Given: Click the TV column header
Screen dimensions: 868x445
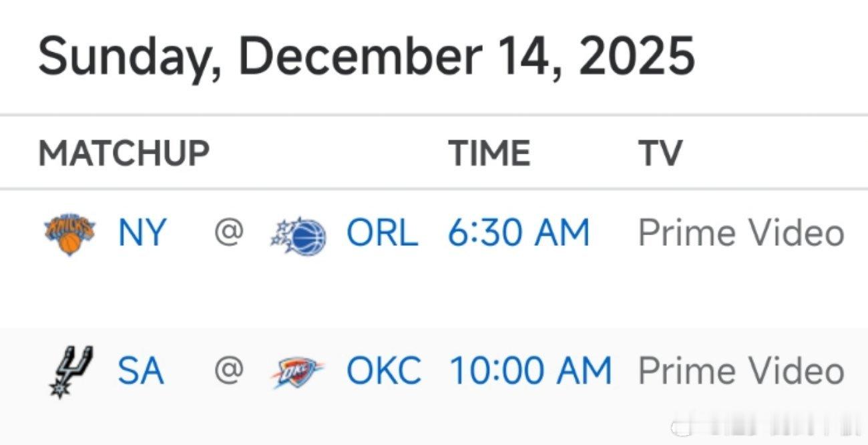Looking at the screenshot, I should click(x=660, y=153).
